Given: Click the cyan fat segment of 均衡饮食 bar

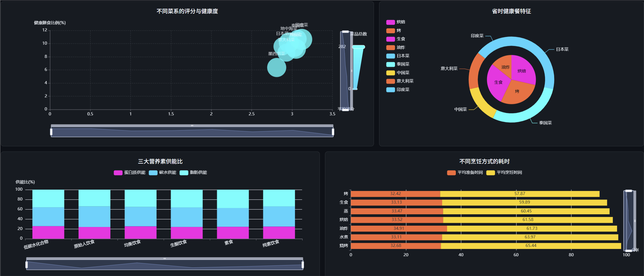Looking at the screenshot, I should click(140, 198).
